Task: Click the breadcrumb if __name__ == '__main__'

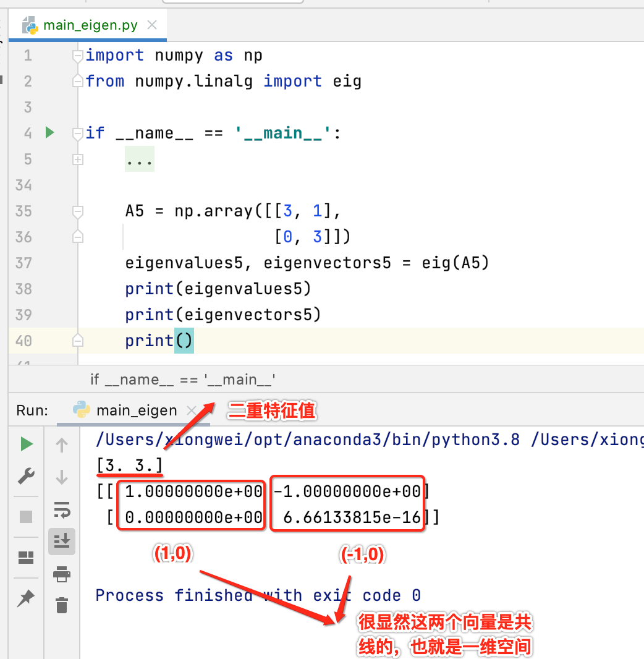Action: coord(183,380)
